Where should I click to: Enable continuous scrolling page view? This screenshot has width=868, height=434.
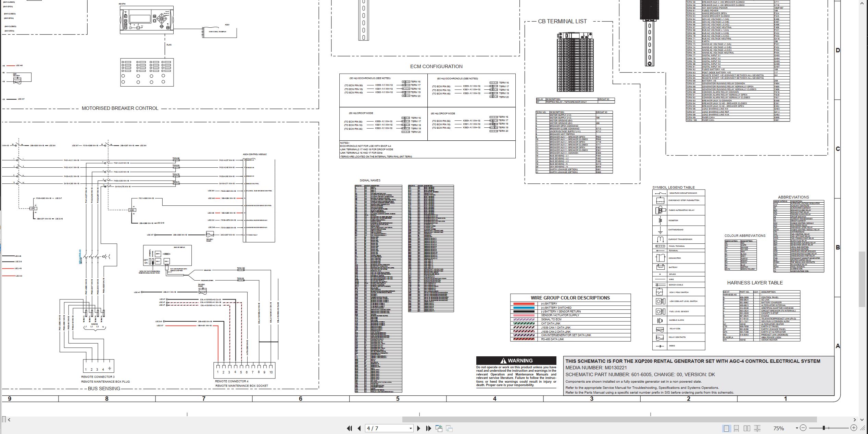737,428
